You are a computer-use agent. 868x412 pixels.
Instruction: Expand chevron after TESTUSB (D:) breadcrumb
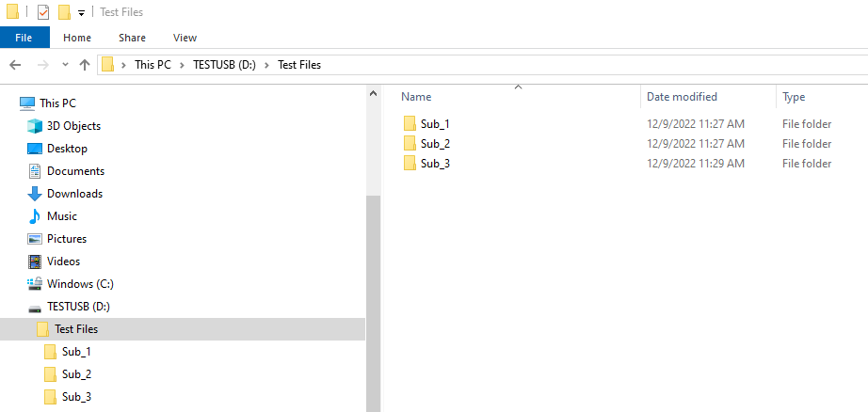[x=266, y=65]
